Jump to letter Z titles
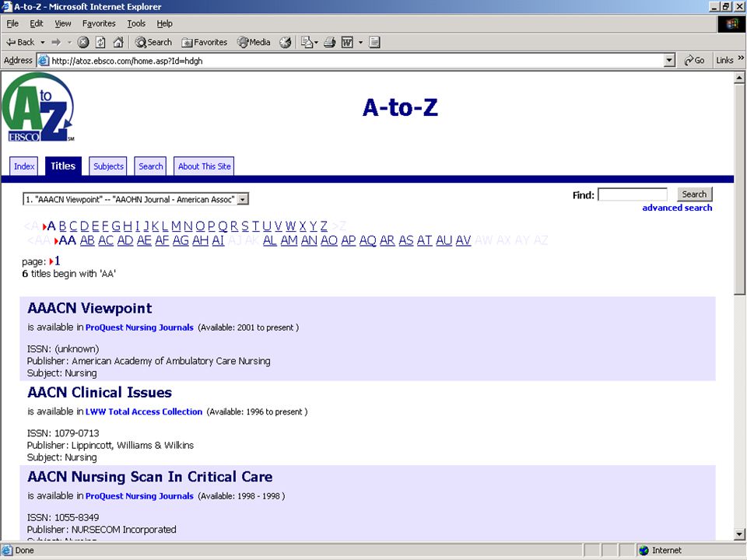747x560 pixels. coord(324,226)
